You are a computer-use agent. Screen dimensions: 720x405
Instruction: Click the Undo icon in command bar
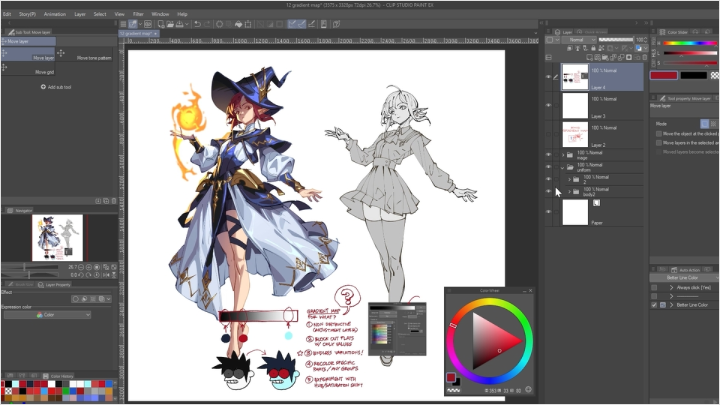click(197, 24)
